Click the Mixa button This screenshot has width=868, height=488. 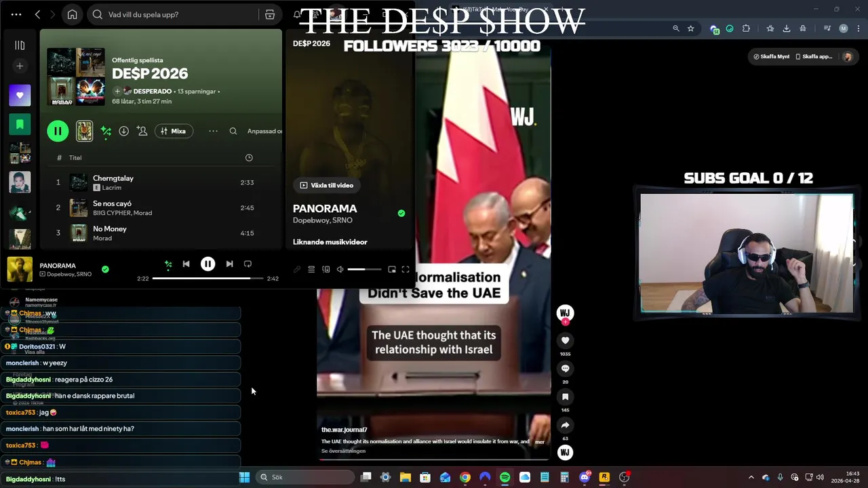pyautogui.click(x=174, y=131)
